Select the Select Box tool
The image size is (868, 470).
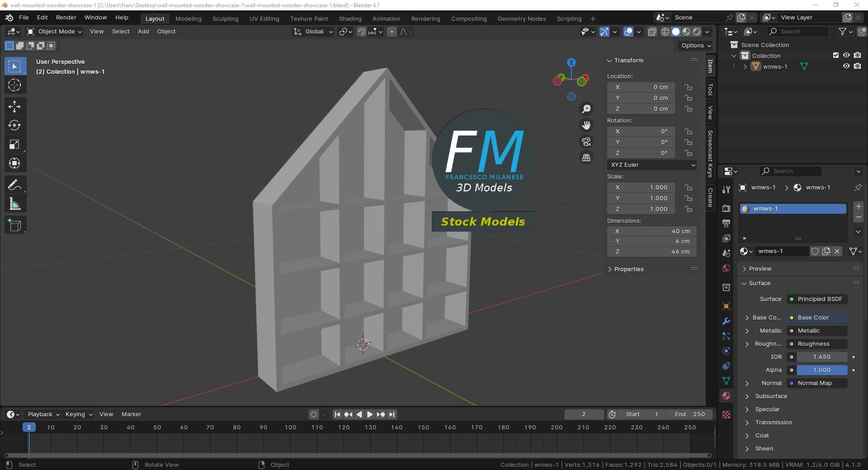point(15,66)
